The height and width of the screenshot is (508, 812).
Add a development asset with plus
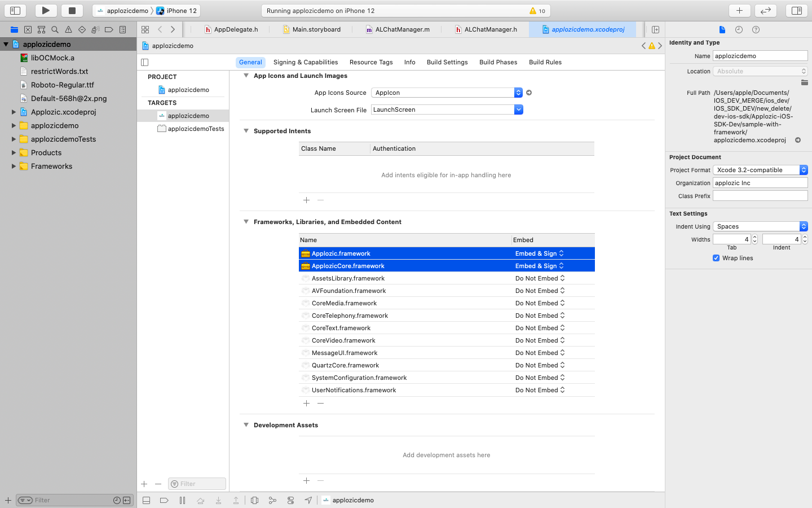306,481
